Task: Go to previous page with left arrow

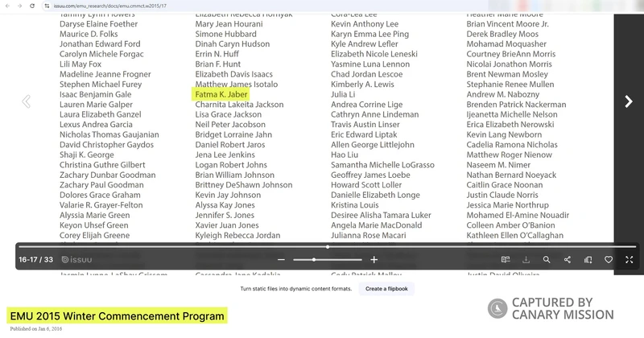Action: [27, 101]
